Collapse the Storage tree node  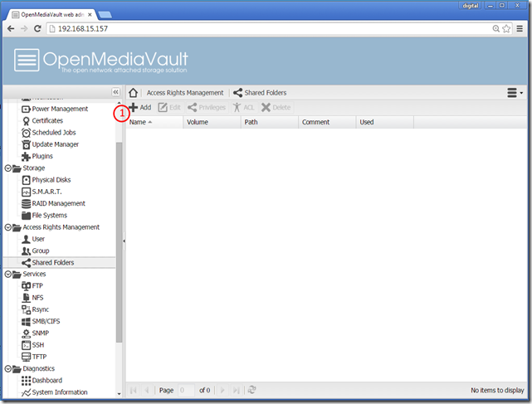(7, 168)
